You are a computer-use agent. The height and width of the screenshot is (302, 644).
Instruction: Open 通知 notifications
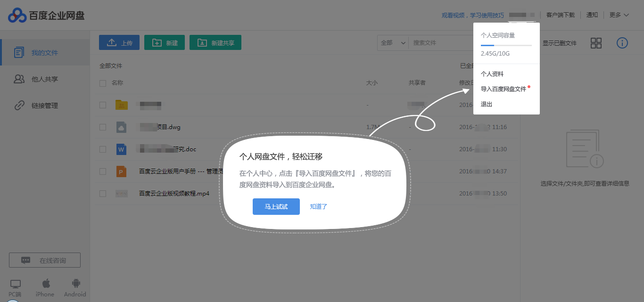(592, 15)
